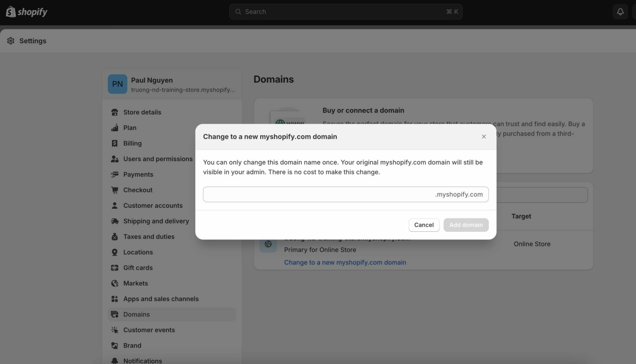Image resolution: width=636 pixels, height=364 pixels.
Task: Click the Add domain button
Action: pos(466,225)
